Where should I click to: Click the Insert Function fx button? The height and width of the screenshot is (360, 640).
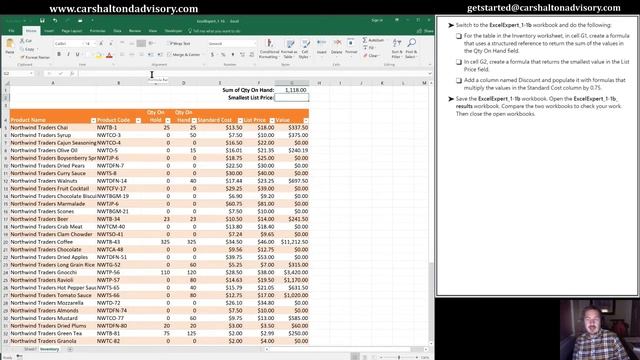72,73
